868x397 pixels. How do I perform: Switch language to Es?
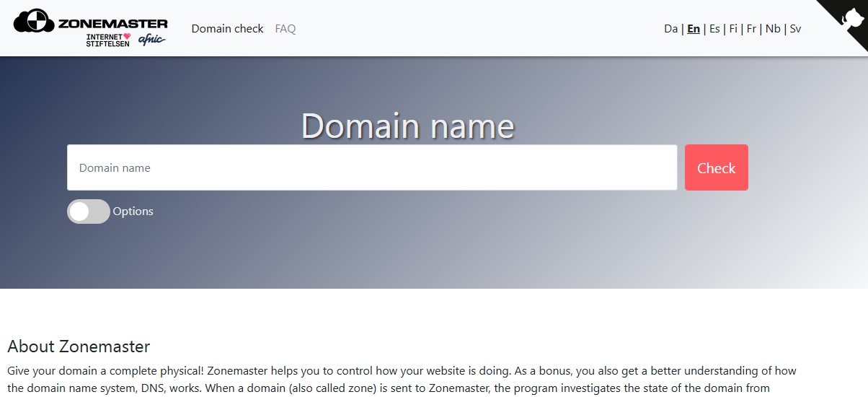point(714,29)
